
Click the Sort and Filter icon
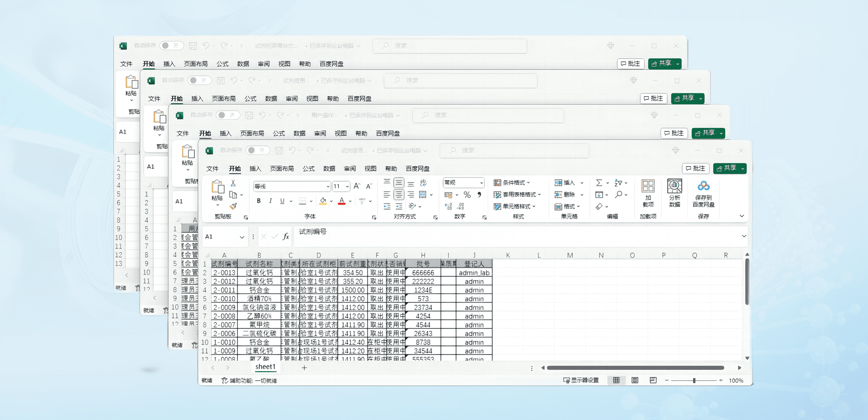618,183
